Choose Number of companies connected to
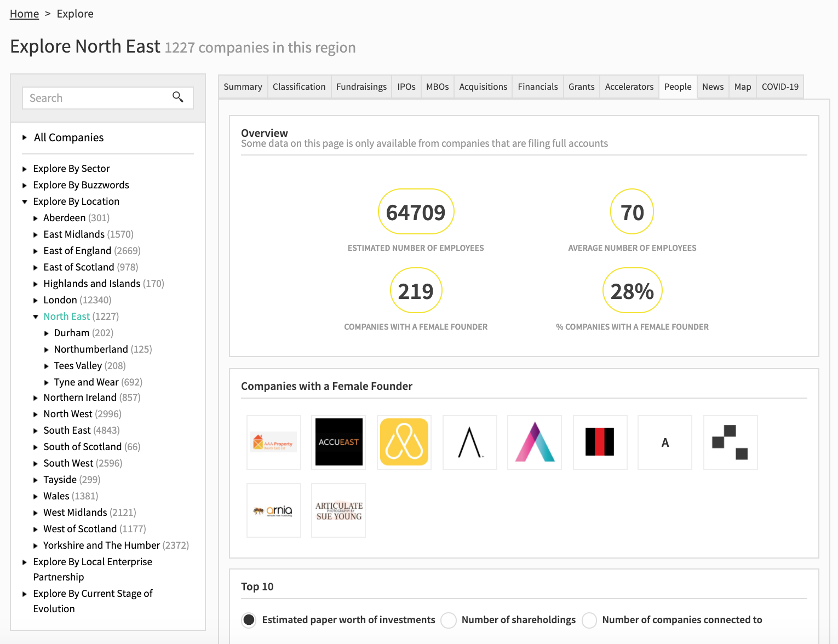 589,620
